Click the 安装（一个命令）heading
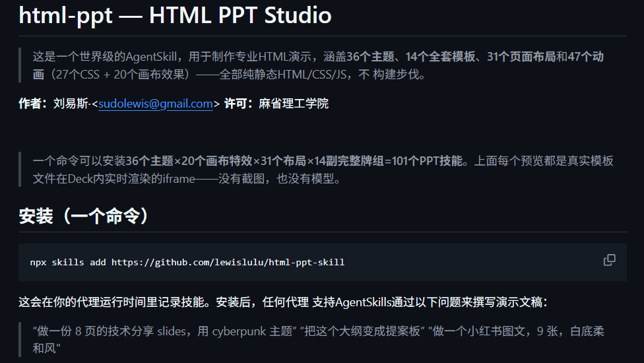This screenshot has height=363, width=644. (x=84, y=216)
